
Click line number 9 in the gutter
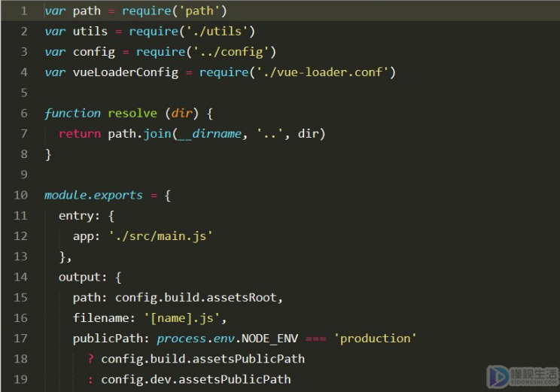click(x=24, y=175)
